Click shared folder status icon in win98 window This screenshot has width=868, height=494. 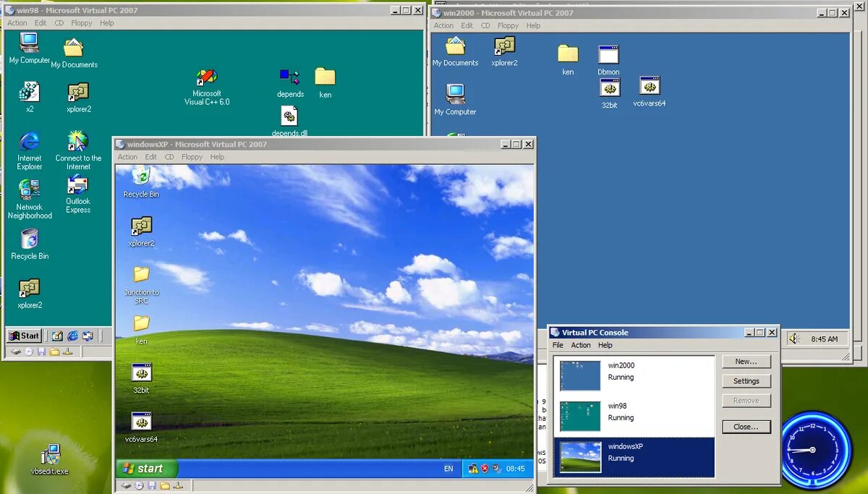pyautogui.click(x=55, y=352)
